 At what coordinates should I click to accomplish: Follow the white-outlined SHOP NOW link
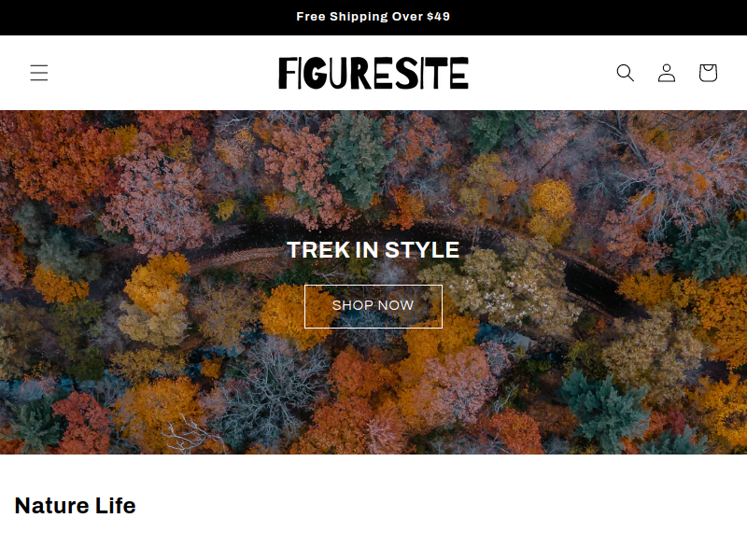tap(373, 306)
